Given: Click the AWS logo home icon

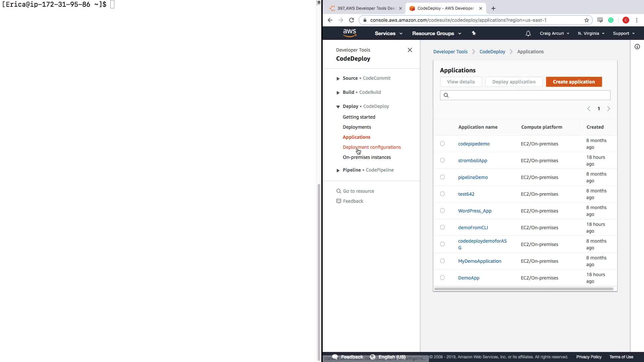Looking at the screenshot, I should pos(350,33).
